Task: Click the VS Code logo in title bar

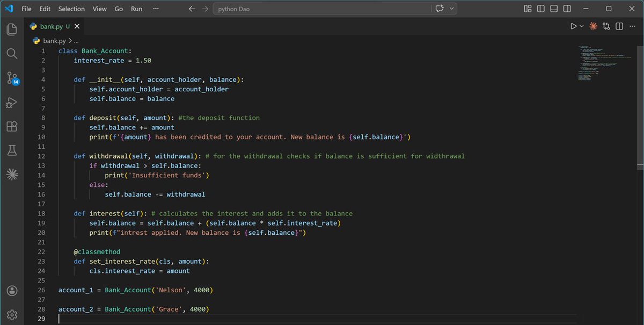Action: click(9, 9)
